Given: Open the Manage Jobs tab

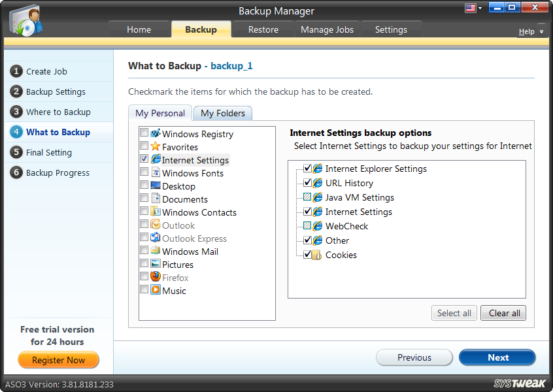Looking at the screenshot, I should click(x=327, y=29).
